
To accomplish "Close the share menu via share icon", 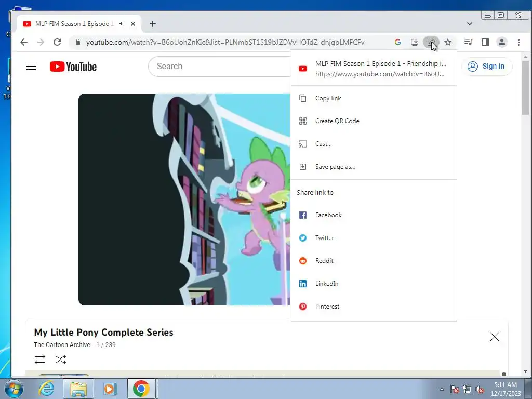I will tap(431, 42).
